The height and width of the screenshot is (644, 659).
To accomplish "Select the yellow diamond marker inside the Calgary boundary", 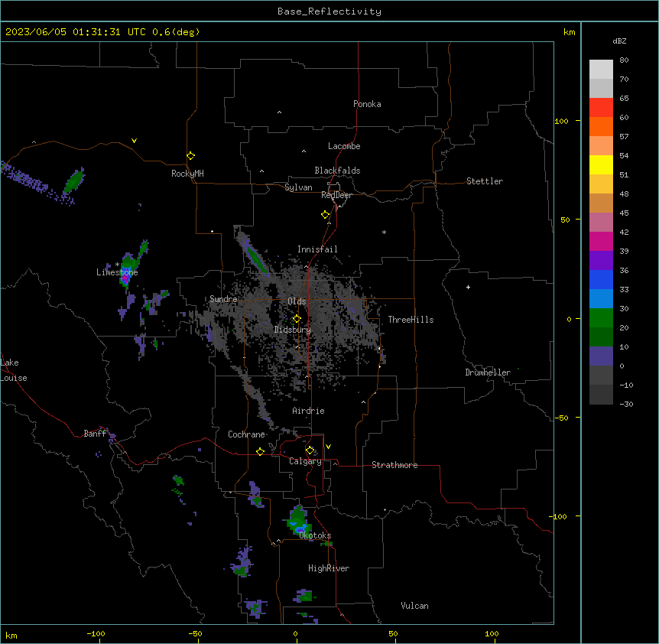I will click(310, 450).
